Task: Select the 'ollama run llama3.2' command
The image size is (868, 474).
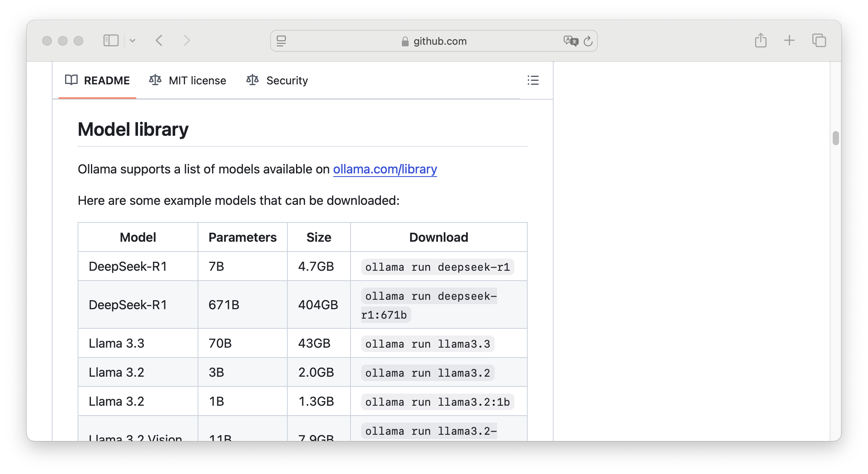Action: (x=428, y=373)
